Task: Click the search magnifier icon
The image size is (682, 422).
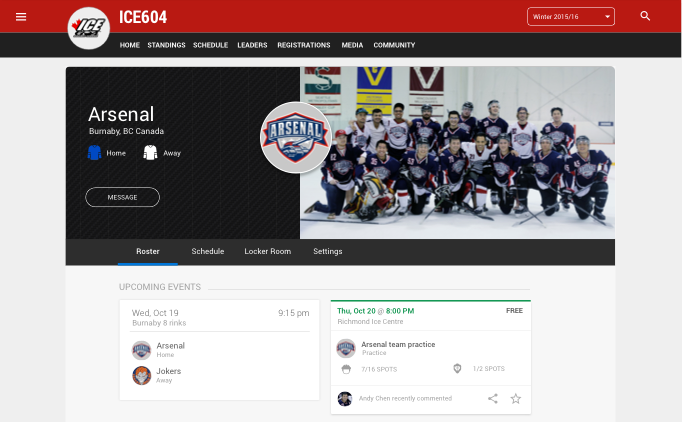Action: point(645,17)
